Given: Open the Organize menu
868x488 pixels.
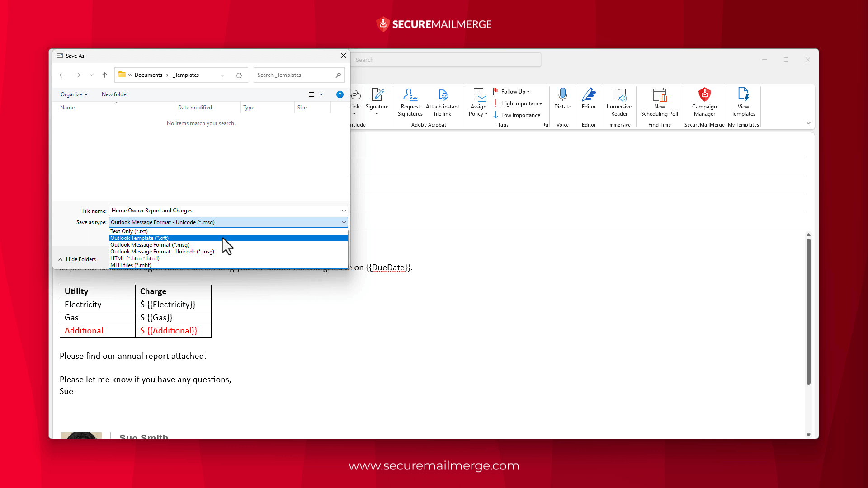Looking at the screenshot, I should (x=74, y=94).
